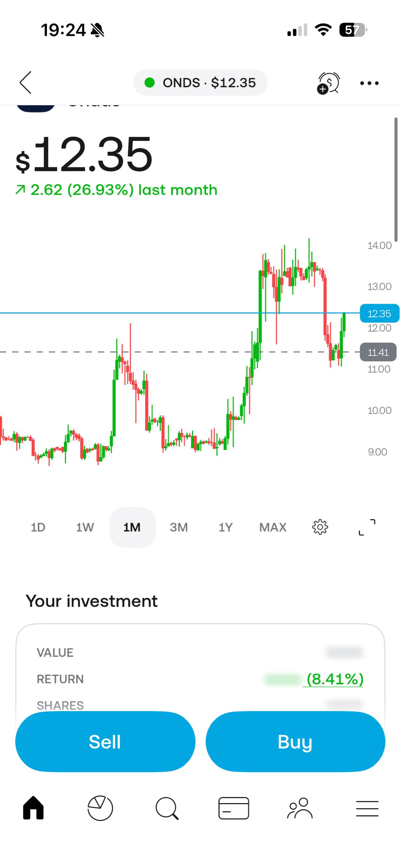Click the 12.35 current price marker on chart
The width and height of the screenshot is (401, 868).
[379, 314]
